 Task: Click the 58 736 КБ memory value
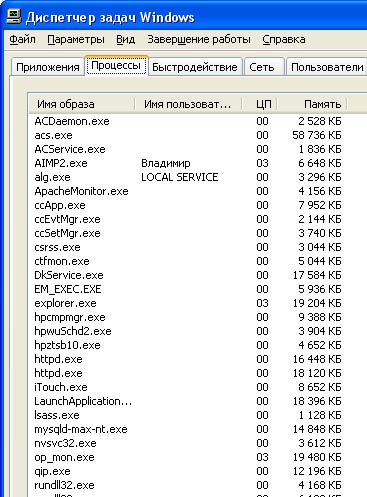pyautogui.click(x=317, y=135)
